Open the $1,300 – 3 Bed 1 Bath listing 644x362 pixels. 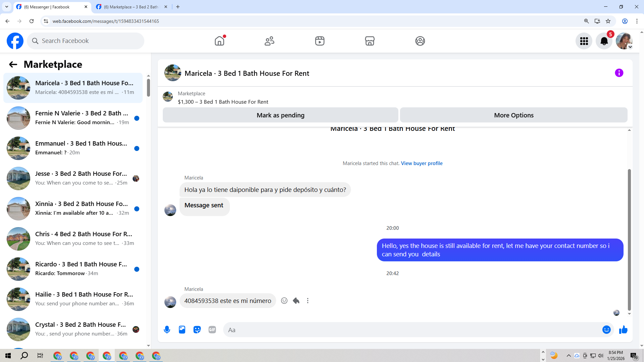coord(223,102)
